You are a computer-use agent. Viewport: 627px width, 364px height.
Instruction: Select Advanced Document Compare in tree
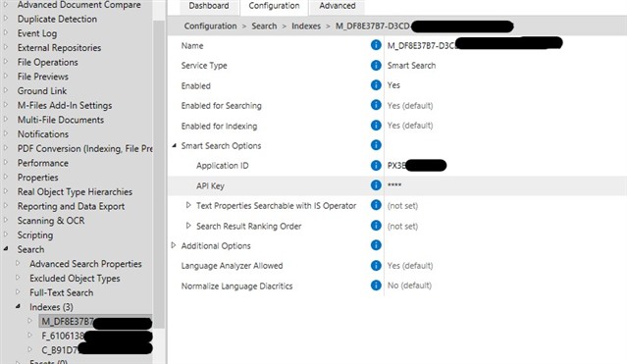click(78, 5)
